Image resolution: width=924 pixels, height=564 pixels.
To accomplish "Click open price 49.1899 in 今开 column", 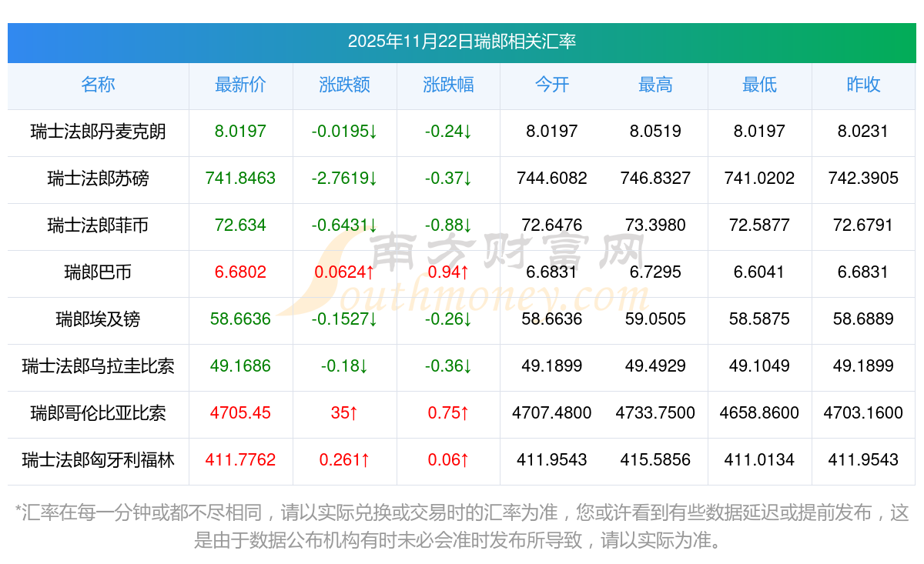I will point(552,366).
